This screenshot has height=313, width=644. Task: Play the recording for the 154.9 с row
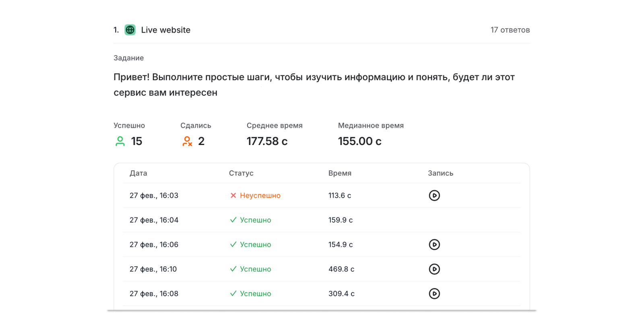coord(434,245)
